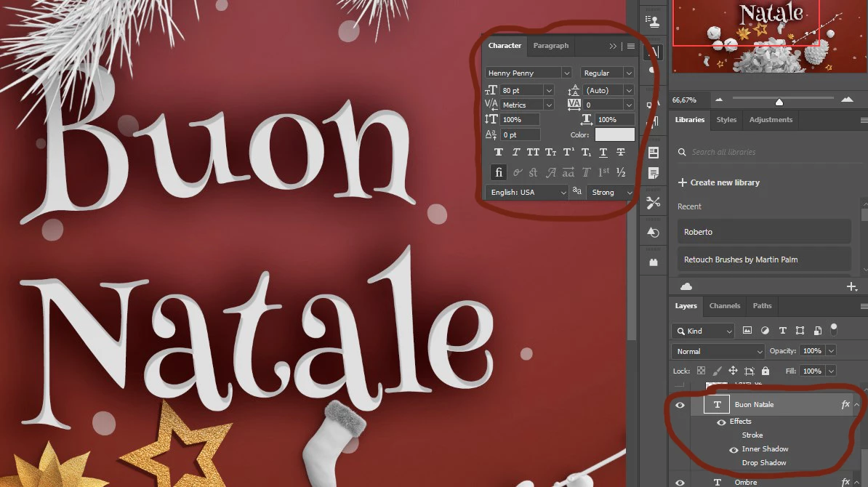Toggle OpenType Fractions (½) button

[621, 173]
